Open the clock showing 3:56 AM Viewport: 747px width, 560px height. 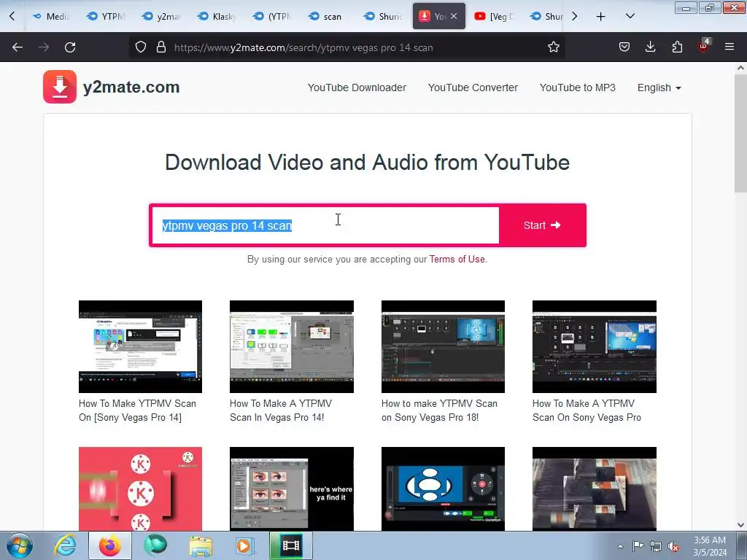click(710, 546)
